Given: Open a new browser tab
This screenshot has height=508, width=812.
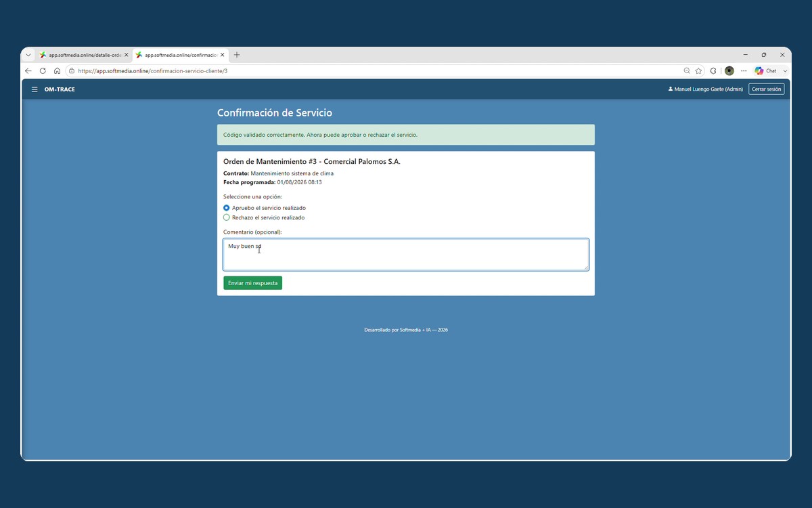Looking at the screenshot, I should pos(237,55).
